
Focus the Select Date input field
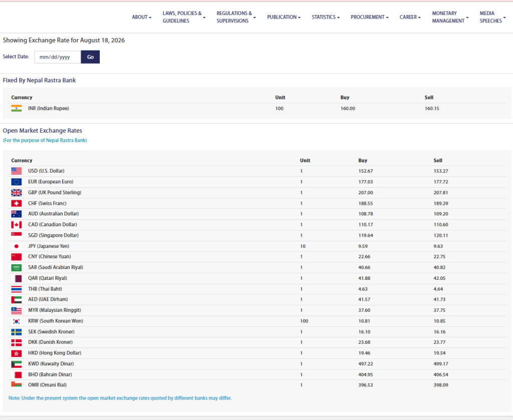58,57
